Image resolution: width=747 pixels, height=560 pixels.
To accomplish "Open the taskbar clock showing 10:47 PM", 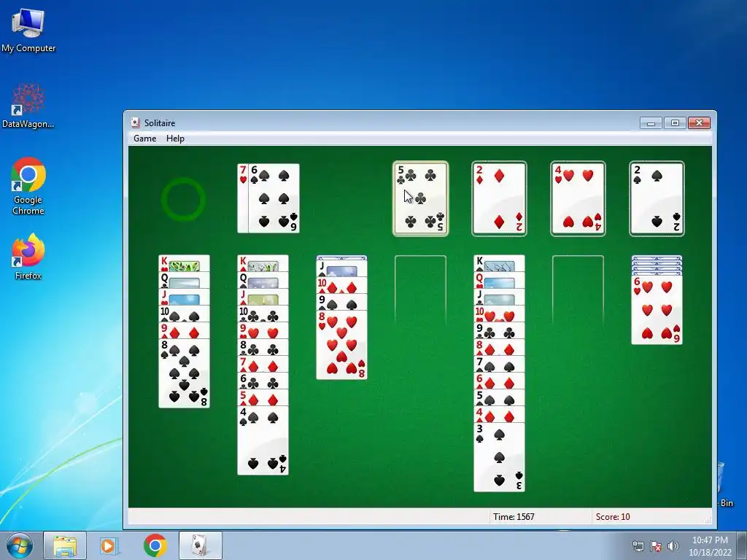I will point(710,546).
